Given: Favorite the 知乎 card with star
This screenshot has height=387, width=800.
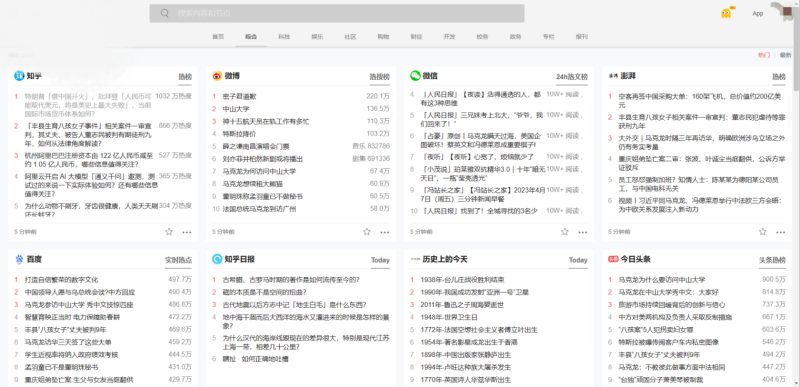Looking at the screenshot, I should point(169,231).
